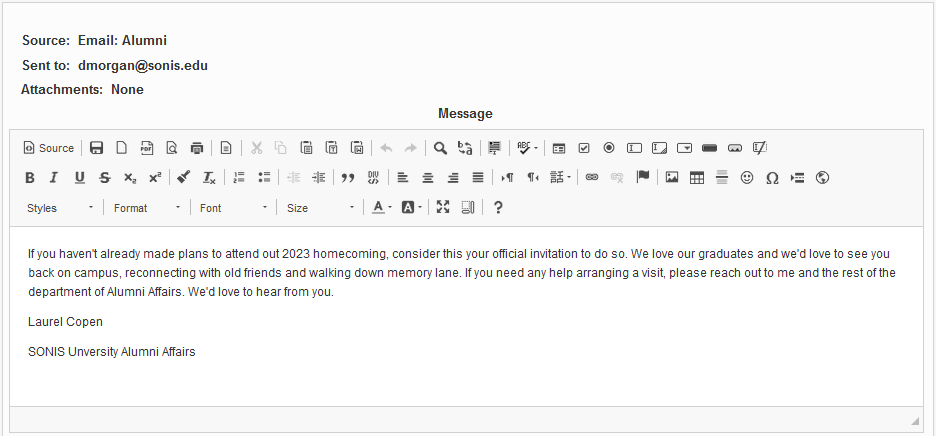Screen dimensions: 936x436
Task: Toggle bulleted list
Action: click(x=264, y=177)
